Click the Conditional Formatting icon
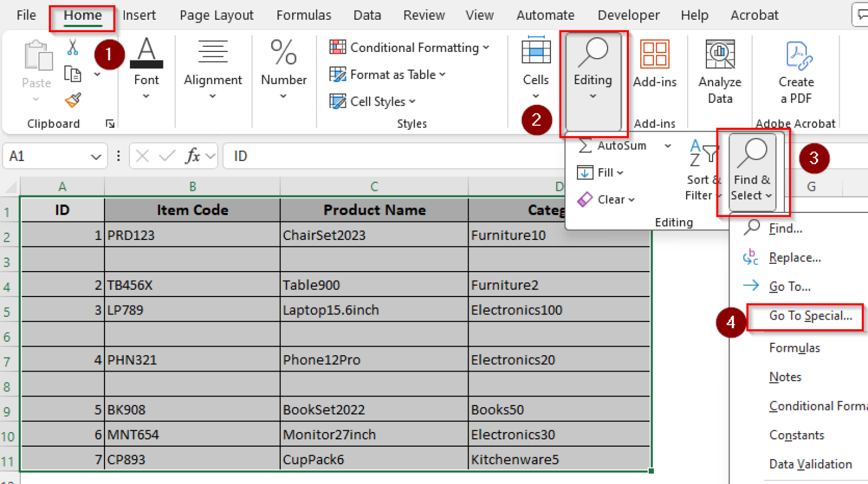This screenshot has height=484, width=868. tap(337, 47)
